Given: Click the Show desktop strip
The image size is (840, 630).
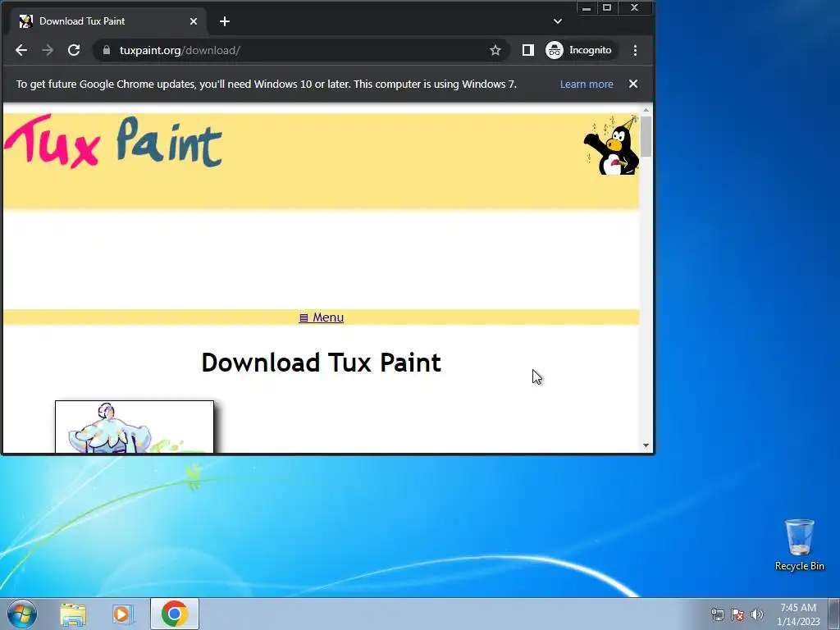Looking at the screenshot, I should pos(834,614).
